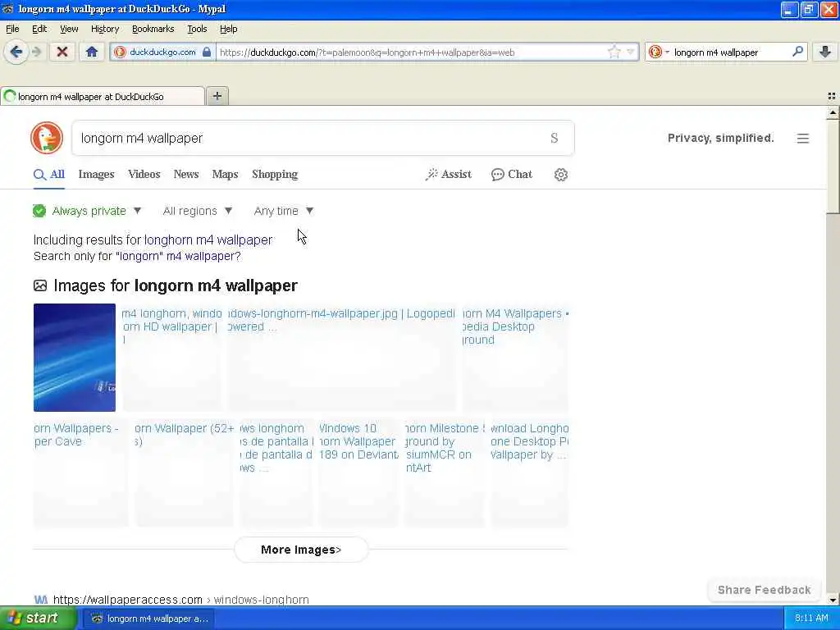
Task: Open the Edit menu
Action: [x=39, y=29]
